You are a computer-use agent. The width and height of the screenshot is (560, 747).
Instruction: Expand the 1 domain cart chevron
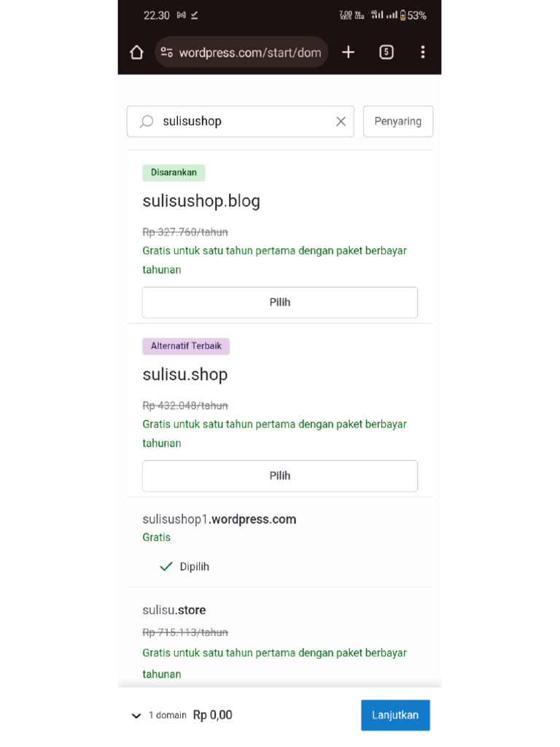click(136, 716)
